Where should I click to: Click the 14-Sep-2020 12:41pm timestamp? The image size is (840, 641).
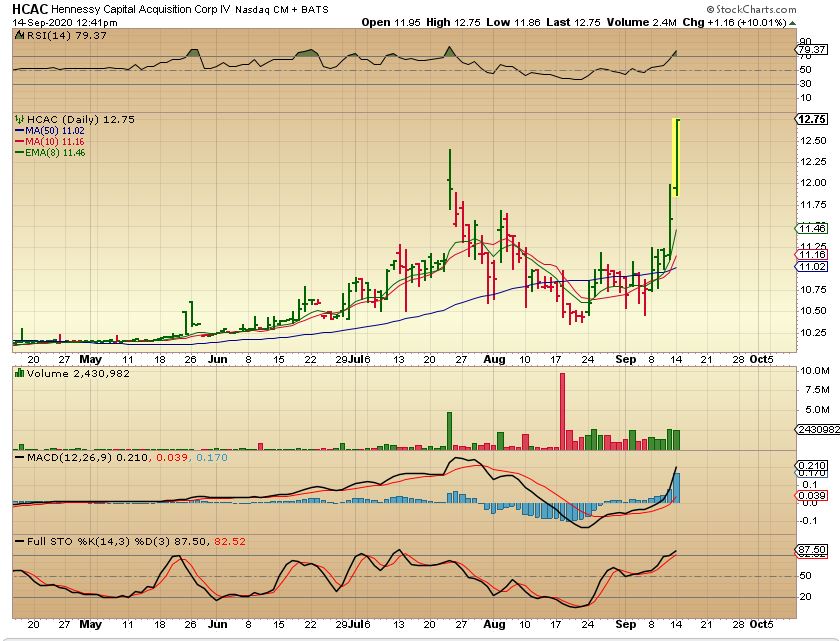point(65,22)
